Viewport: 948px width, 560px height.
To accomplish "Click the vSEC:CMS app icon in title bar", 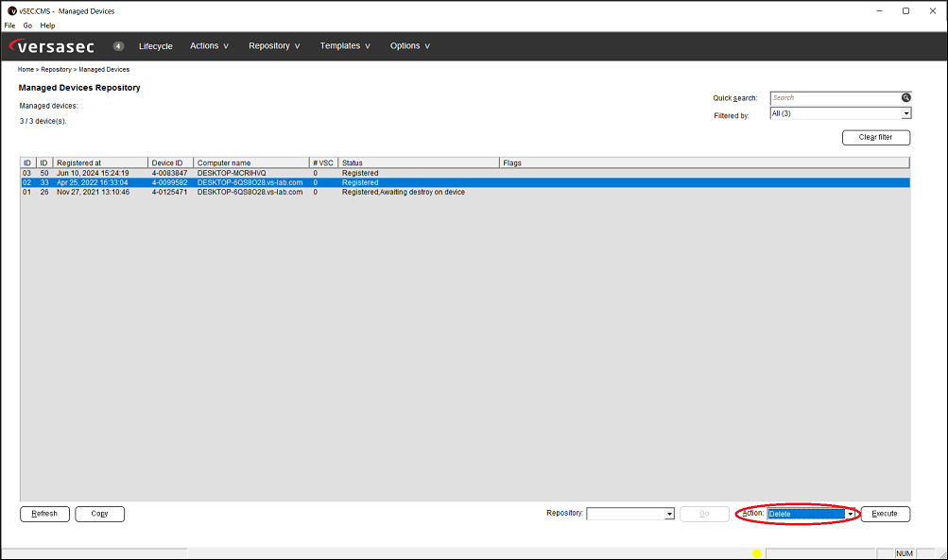I will tap(11, 11).
